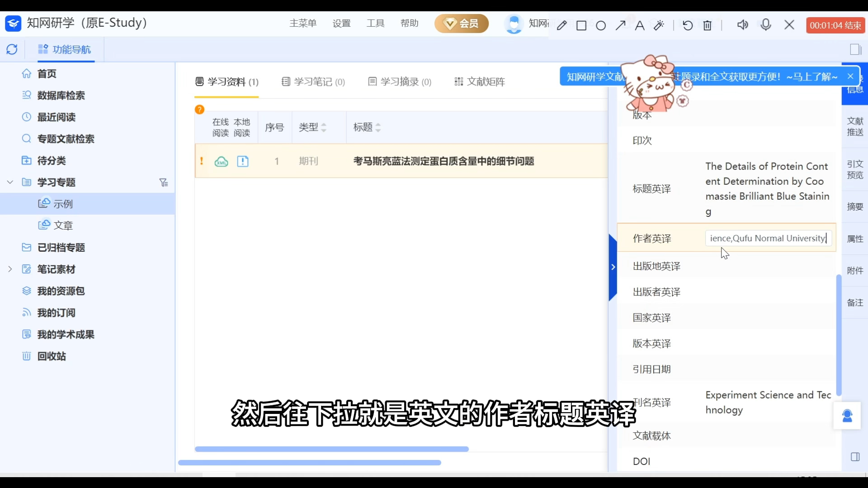
Task: Select the magic highlighter tool
Action: [659, 25]
